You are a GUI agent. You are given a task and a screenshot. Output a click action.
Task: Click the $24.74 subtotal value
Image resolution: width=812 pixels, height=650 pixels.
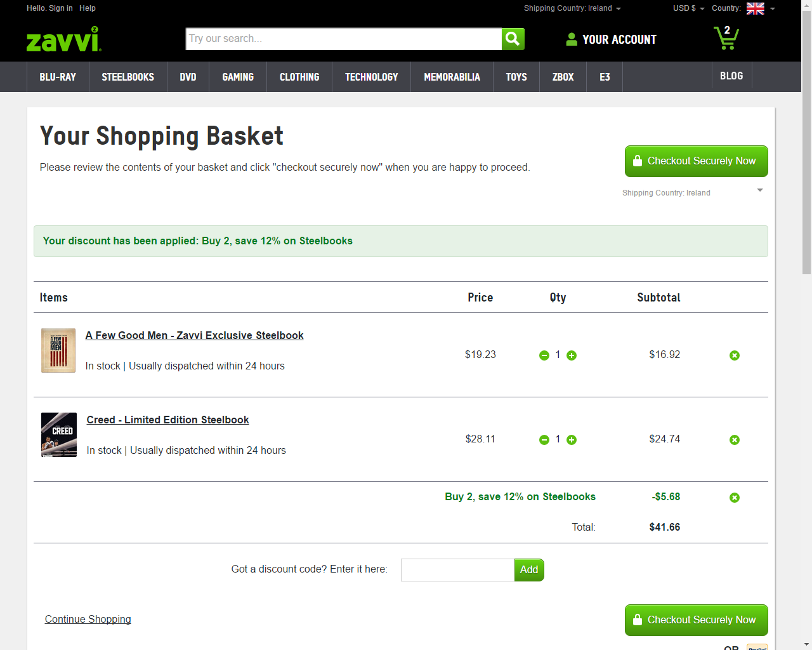click(x=665, y=439)
